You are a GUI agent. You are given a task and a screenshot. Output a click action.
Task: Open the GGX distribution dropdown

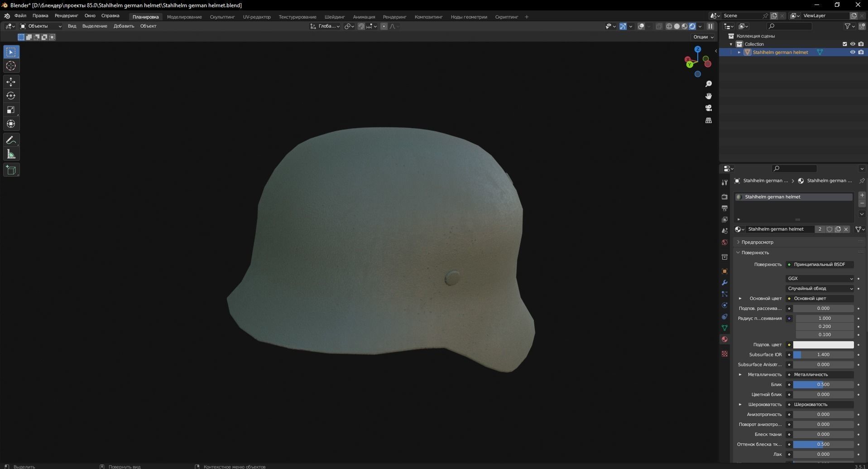click(x=820, y=279)
